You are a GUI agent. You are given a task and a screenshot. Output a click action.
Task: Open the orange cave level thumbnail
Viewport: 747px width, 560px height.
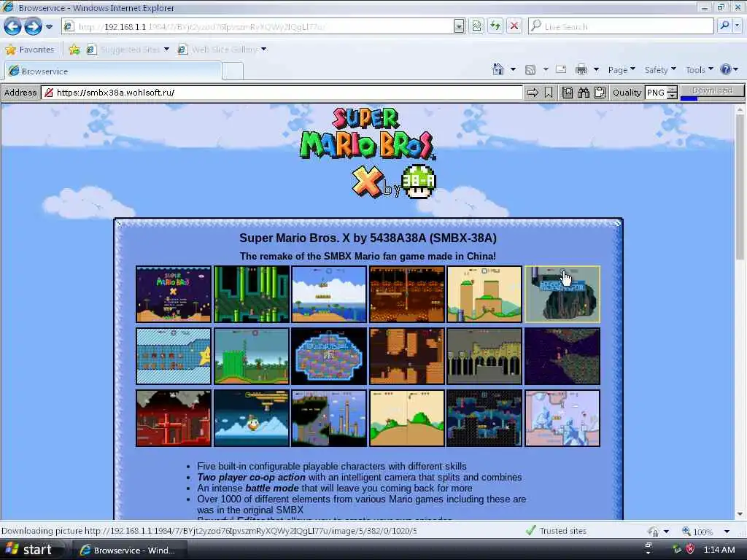coord(407,295)
